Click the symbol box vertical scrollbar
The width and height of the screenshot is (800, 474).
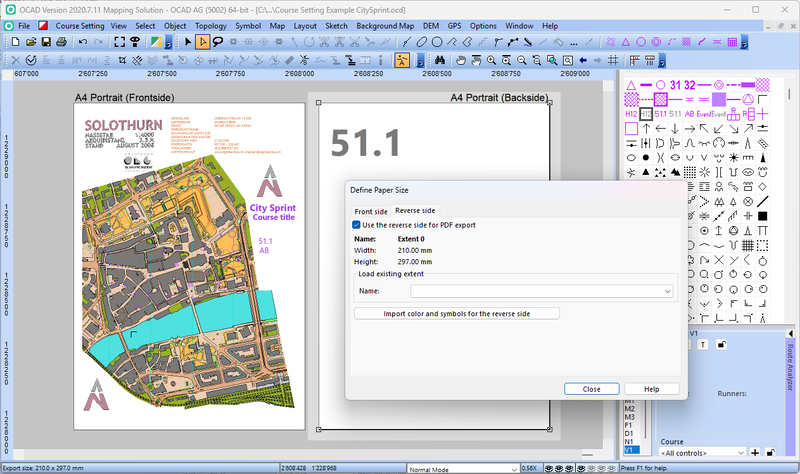click(789, 94)
